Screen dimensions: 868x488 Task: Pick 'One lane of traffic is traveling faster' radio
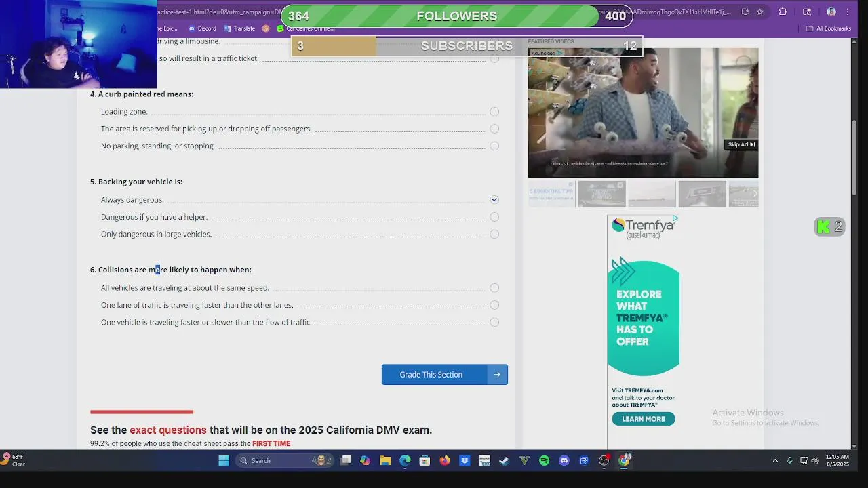[x=494, y=305]
